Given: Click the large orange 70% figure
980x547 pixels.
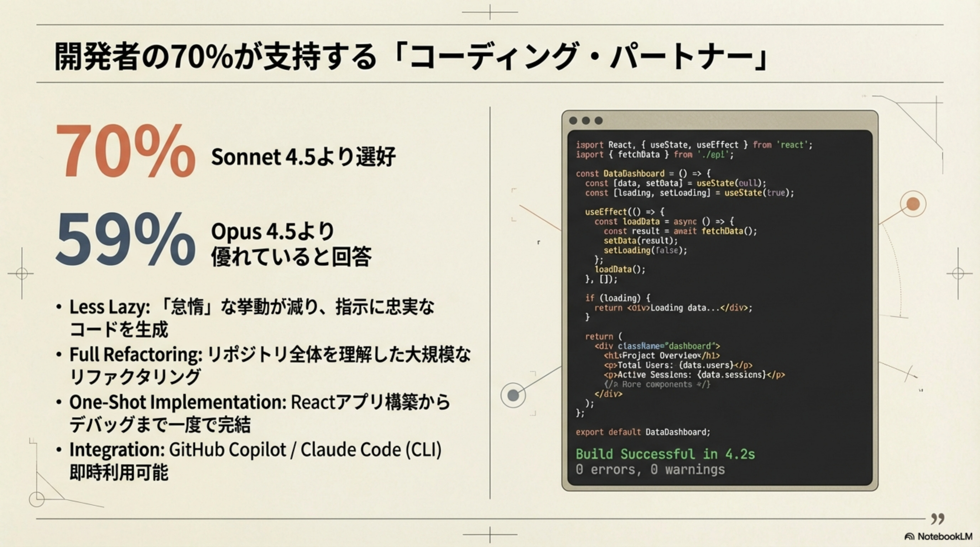Looking at the screenshot, I should [x=126, y=151].
